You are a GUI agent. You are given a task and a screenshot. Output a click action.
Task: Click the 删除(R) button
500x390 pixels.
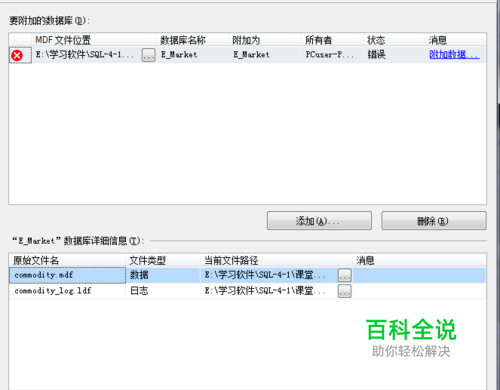tap(434, 221)
